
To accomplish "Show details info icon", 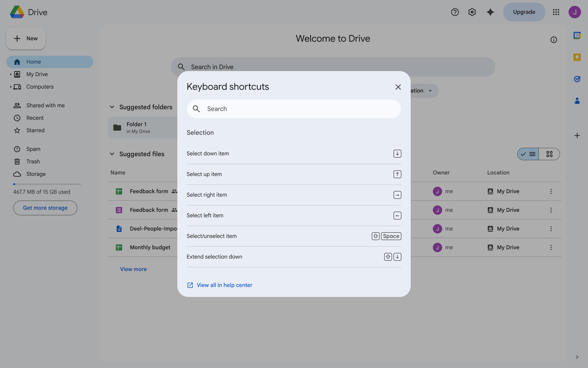I will pos(554,40).
